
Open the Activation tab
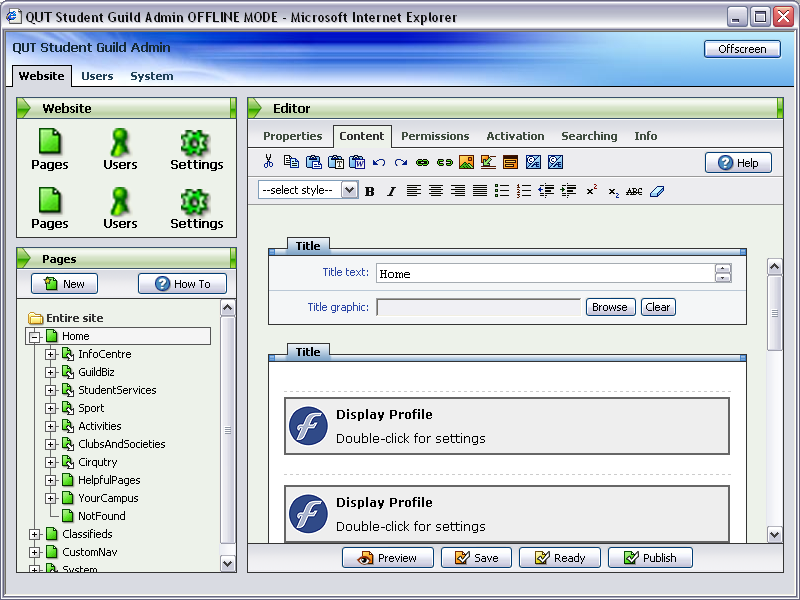coord(515,136)
